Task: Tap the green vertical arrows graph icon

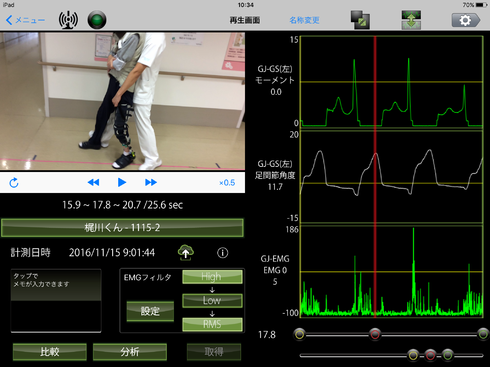Action: (411, 20)
